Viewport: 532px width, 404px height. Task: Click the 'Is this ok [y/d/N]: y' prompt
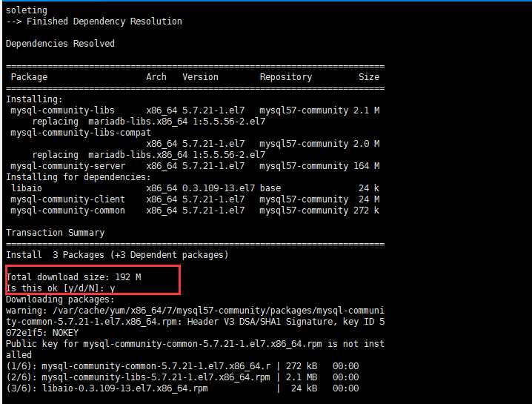click(x=61, y=288)
